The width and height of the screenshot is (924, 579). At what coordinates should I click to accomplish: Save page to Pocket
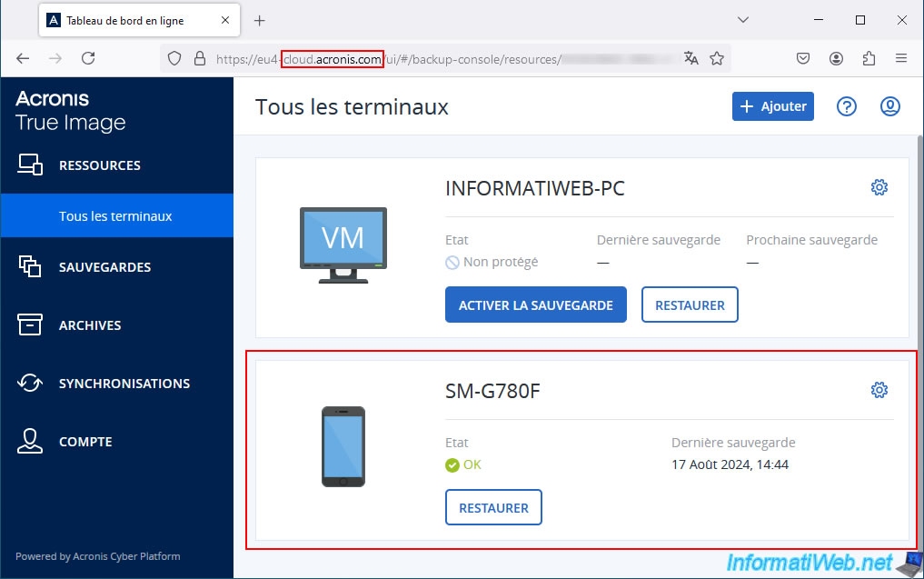(802, 58)
